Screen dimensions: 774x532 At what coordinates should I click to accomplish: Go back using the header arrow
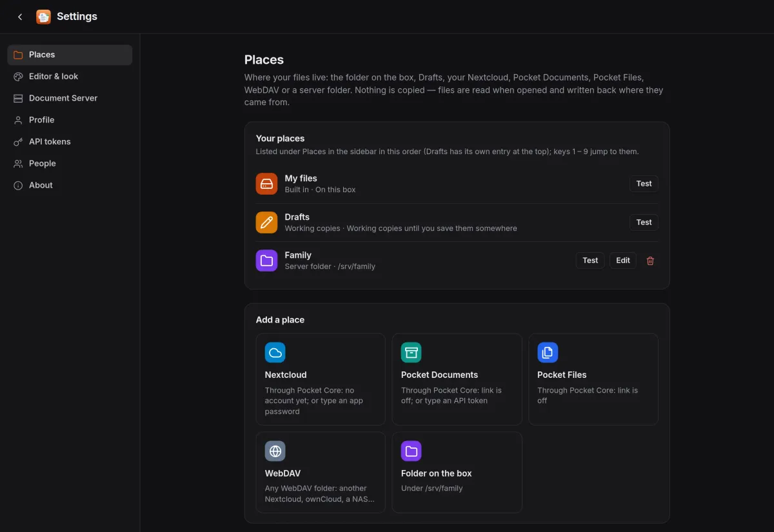(20, 17)
